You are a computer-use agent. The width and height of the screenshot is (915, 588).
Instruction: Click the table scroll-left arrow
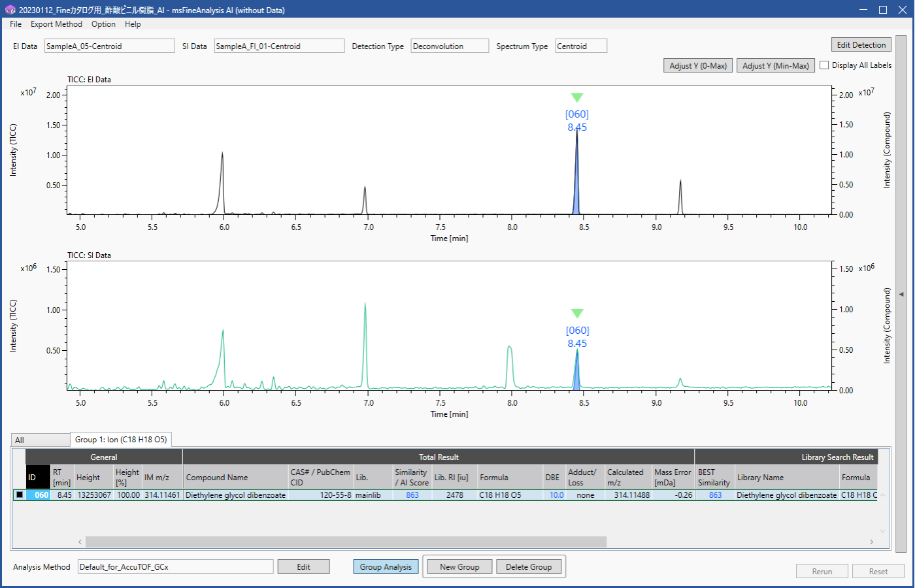[80, 542]
